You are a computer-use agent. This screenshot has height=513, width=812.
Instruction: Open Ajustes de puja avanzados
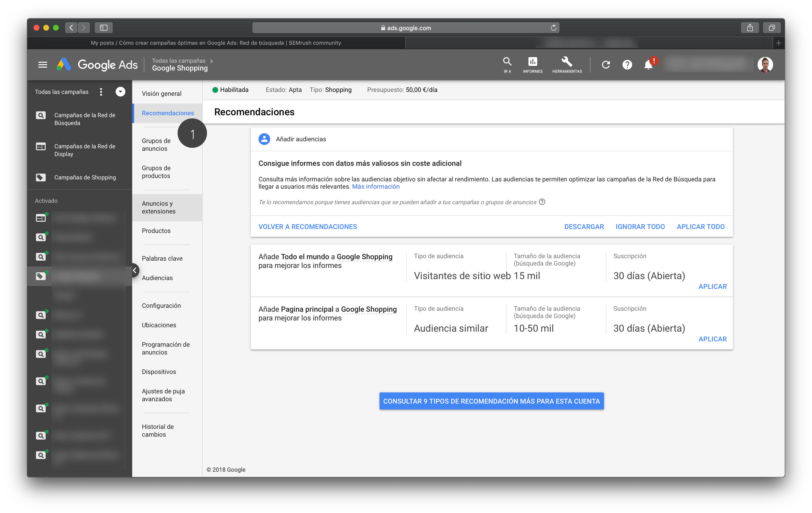pyautogui.click(x=163, y=395)
